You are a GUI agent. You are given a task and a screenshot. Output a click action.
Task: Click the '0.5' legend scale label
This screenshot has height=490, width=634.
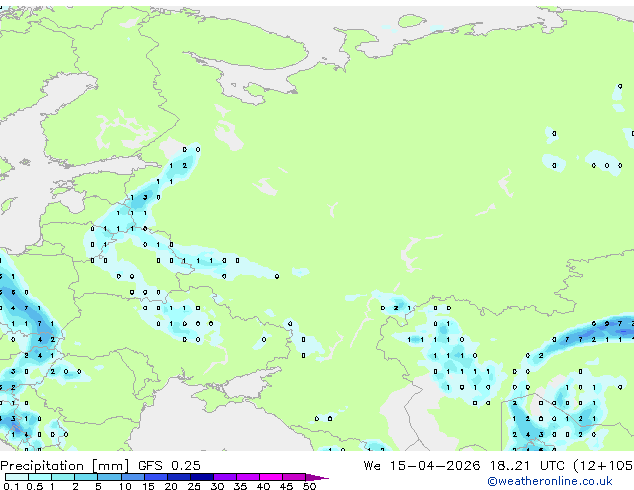click(35, 486)
